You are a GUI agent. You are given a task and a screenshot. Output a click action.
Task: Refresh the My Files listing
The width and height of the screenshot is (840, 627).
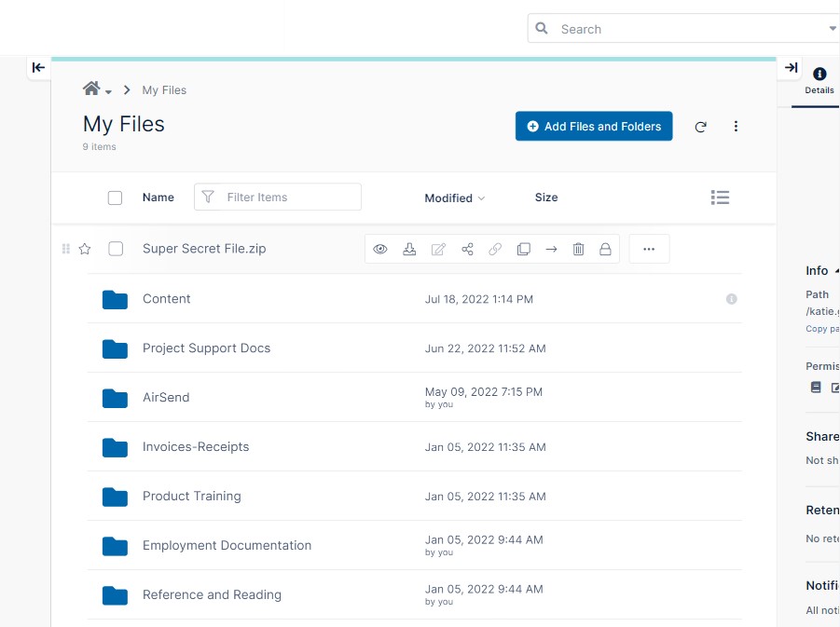[x=700, y=127]
